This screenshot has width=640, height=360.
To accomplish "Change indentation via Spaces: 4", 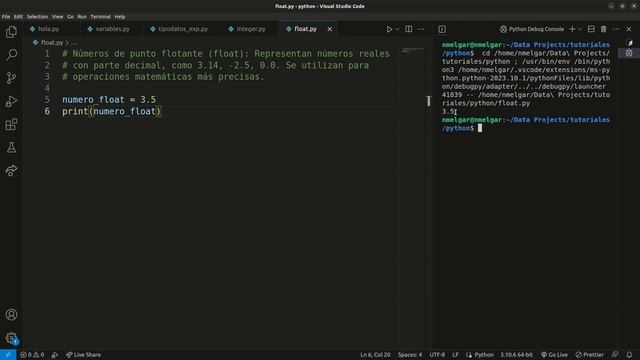I will (x=410, y=355).
